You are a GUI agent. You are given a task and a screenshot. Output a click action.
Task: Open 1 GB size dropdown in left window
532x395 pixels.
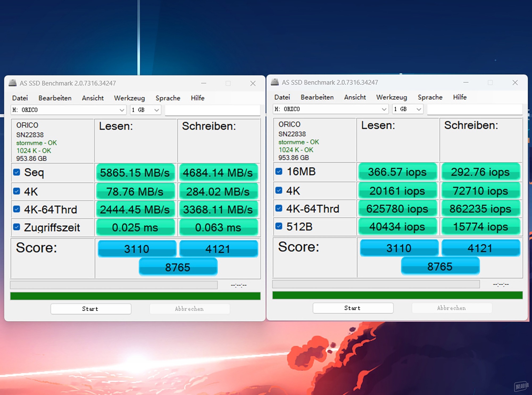click(146, 110)
